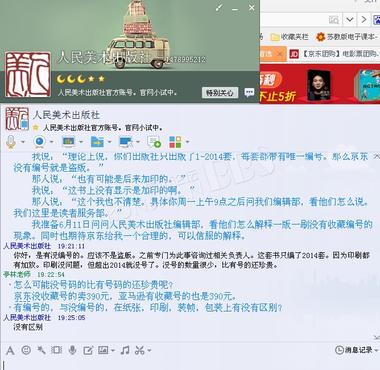Image resolution: width=380 pixels, height=370 pixels.
Task: Open the file transfer folder icon
Action: coord(97,142)
